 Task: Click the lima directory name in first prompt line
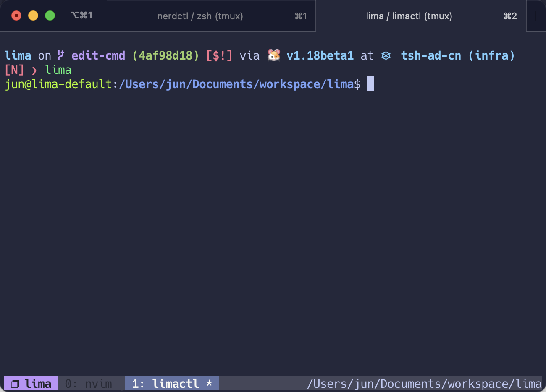18,55
